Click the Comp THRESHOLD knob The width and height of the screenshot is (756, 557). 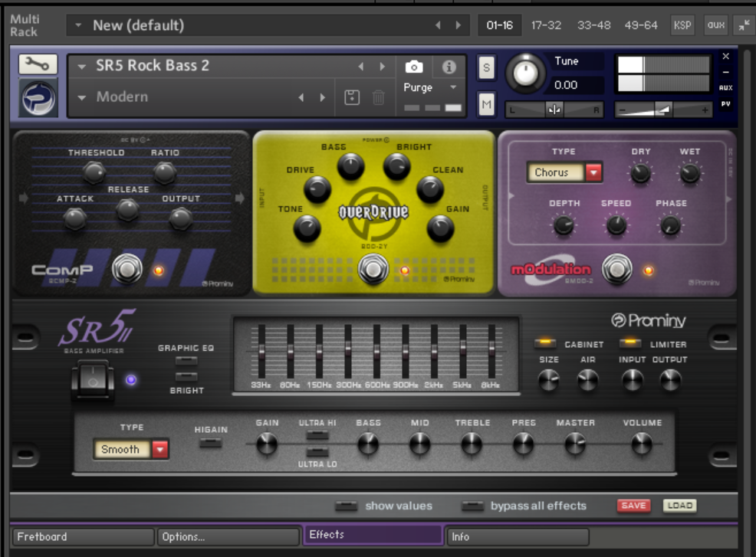point(94,172)
